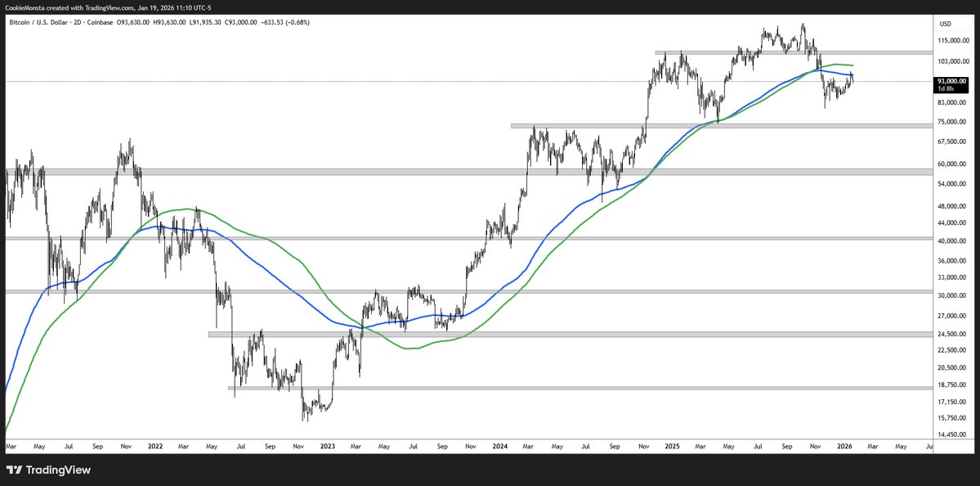This screenshot has width=980, height=486.
Task: Select the 2025 label on the time axis
Action: click(673, 447)
